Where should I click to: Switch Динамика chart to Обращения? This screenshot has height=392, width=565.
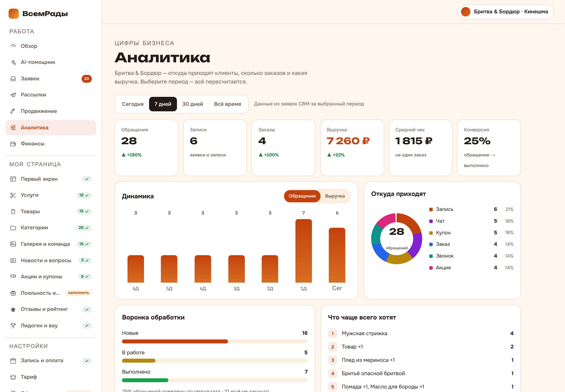(302, 196)
